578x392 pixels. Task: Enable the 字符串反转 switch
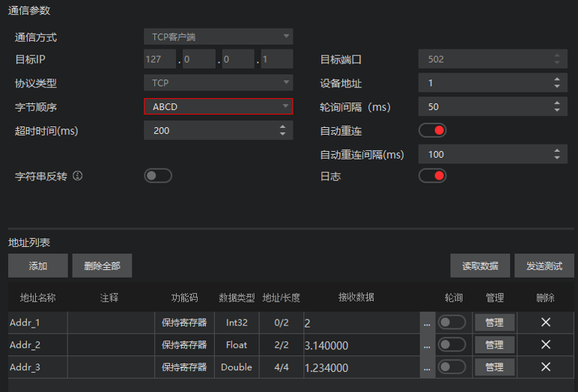158,176
